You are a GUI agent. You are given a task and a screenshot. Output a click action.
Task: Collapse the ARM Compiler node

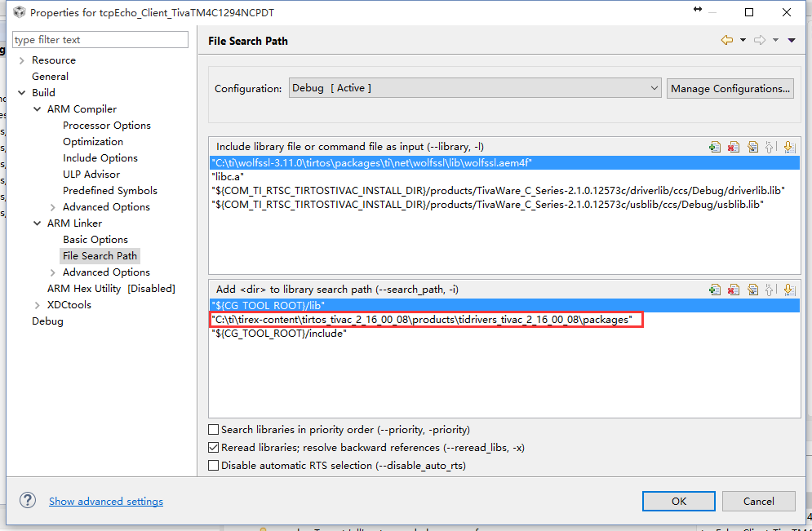38,109
